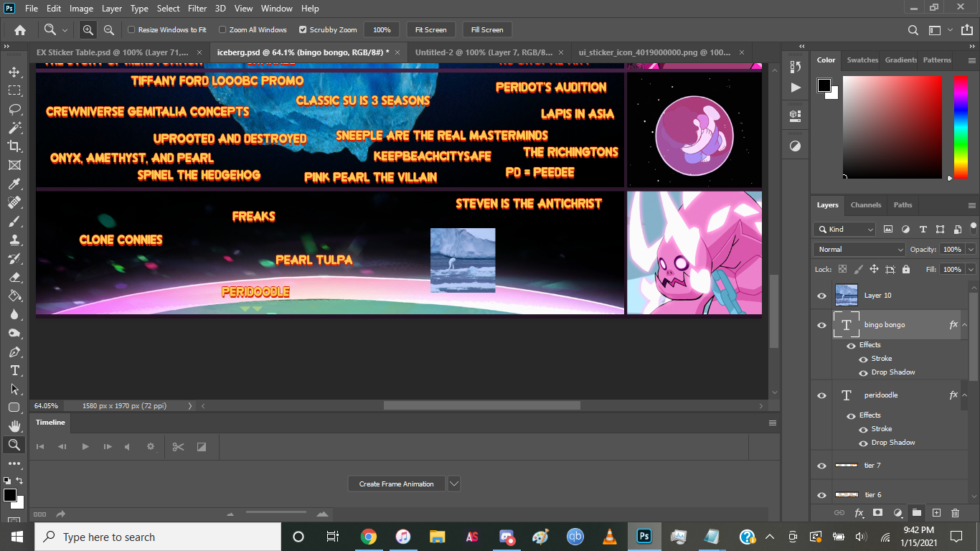980x551 pixels.
Task: Select the Magic Wand tool
Action: [14, 128]
